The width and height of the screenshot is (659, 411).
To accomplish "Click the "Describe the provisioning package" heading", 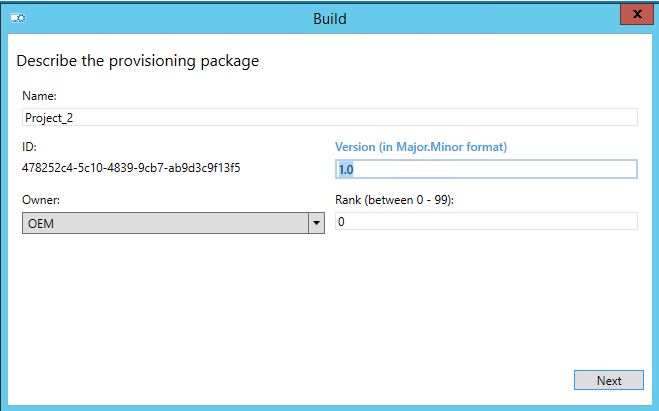I will point(137,61).
